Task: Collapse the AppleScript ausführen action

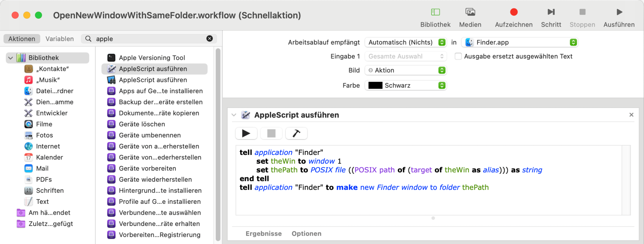Action: pyautogui.click(x=234, y=115)
